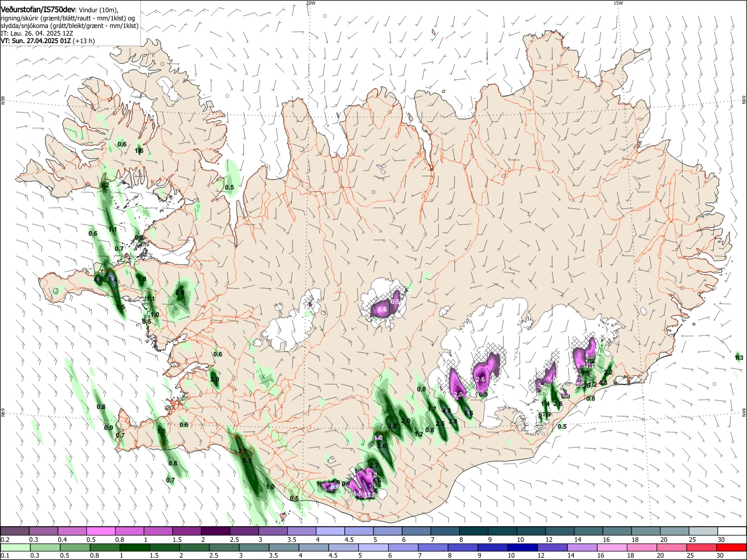
Task: Select the 25–30 red swatch in lower legend
Action: pos(702,548)
